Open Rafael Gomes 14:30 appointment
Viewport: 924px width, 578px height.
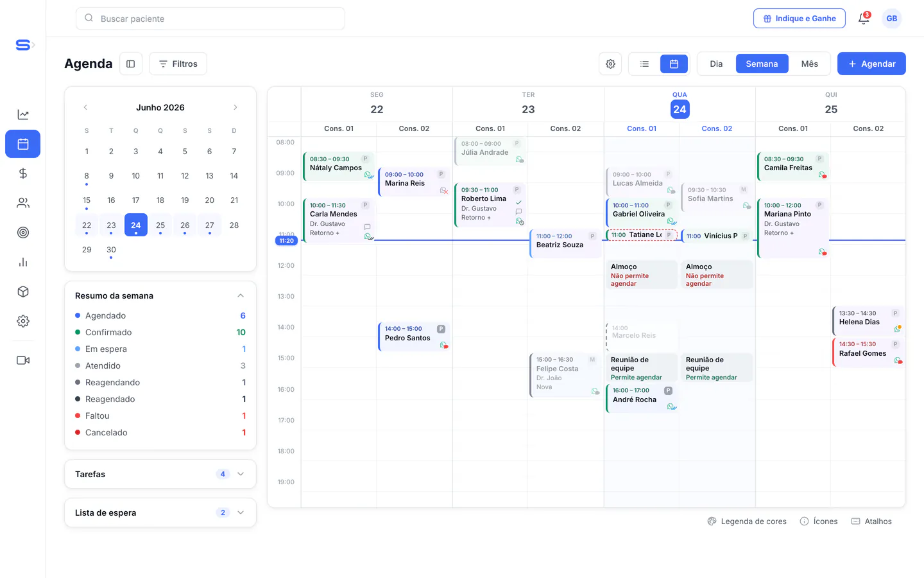(x=868, y=352)
